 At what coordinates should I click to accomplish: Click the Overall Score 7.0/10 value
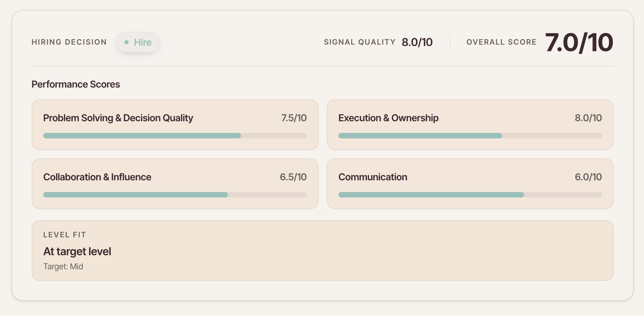pyautogui.click(x=579, y=42)
